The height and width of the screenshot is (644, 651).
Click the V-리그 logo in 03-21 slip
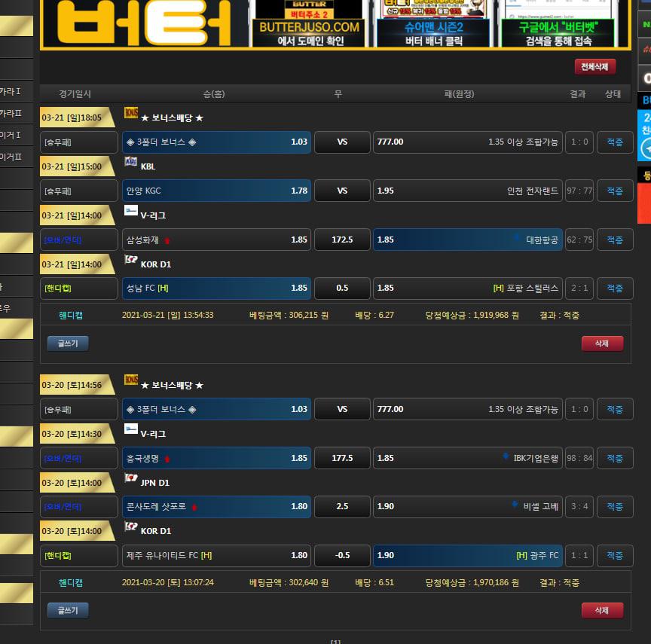131,211
